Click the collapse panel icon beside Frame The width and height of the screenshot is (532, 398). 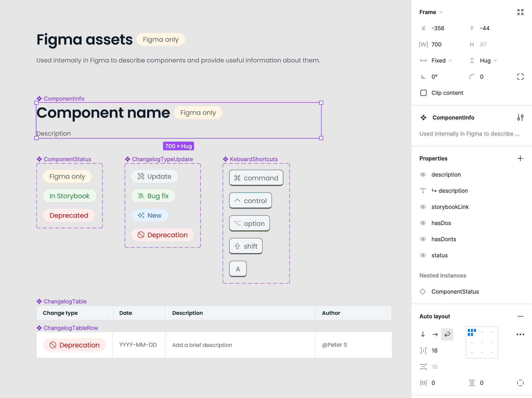click(520, 12)
